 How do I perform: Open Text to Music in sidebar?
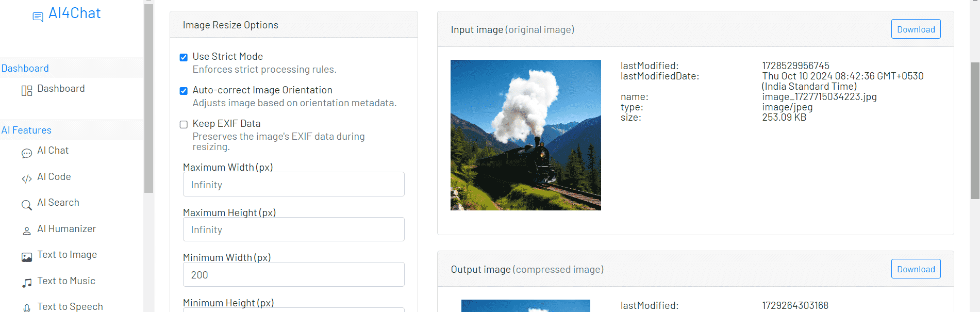pos(66,281)
